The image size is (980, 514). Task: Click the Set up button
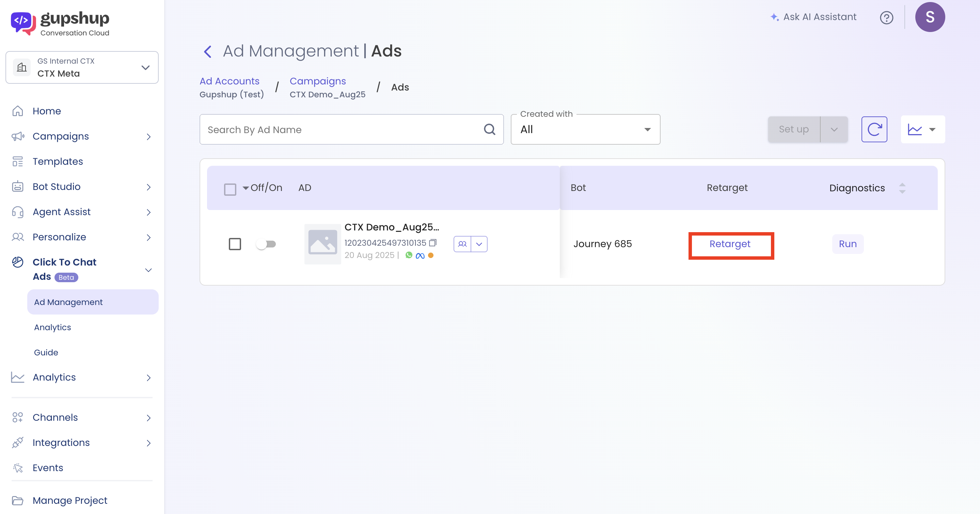click(794, 130)
